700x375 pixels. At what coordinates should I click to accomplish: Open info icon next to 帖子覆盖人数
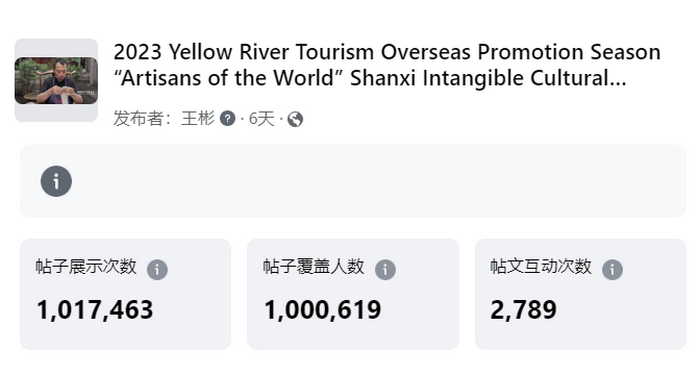pos(385,270)
